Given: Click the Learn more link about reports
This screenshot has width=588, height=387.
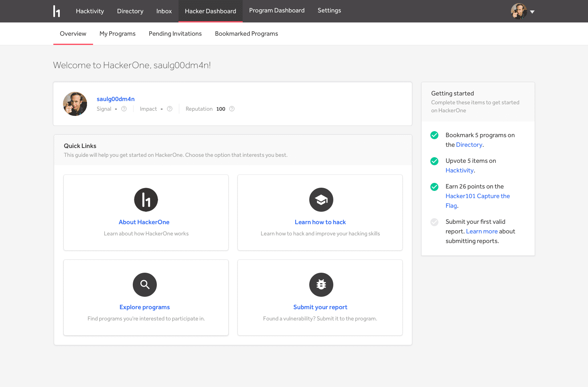Looking at the screenshot, I should click(482, 231).
